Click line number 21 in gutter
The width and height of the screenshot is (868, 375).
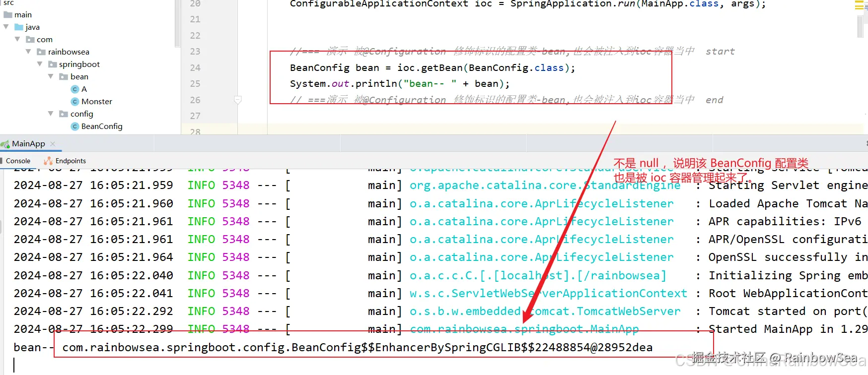click(x=195, y=19)
